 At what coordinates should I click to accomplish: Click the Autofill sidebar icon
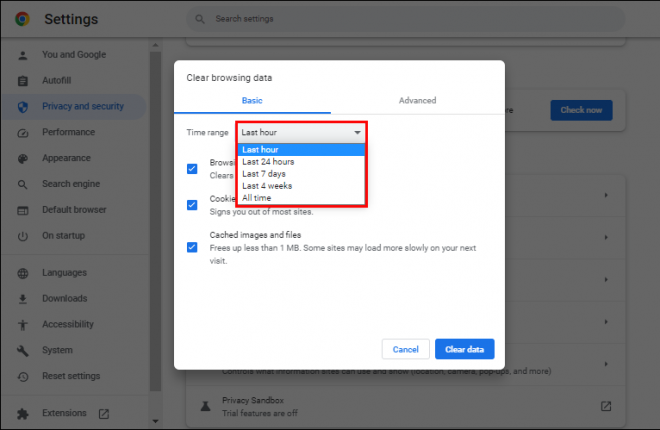[x=22, y=80]
